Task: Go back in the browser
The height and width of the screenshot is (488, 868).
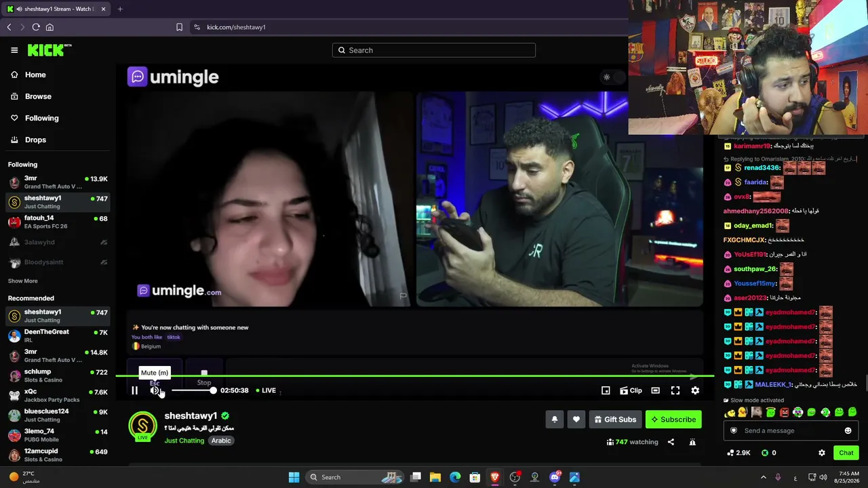Action: [9, 27]
